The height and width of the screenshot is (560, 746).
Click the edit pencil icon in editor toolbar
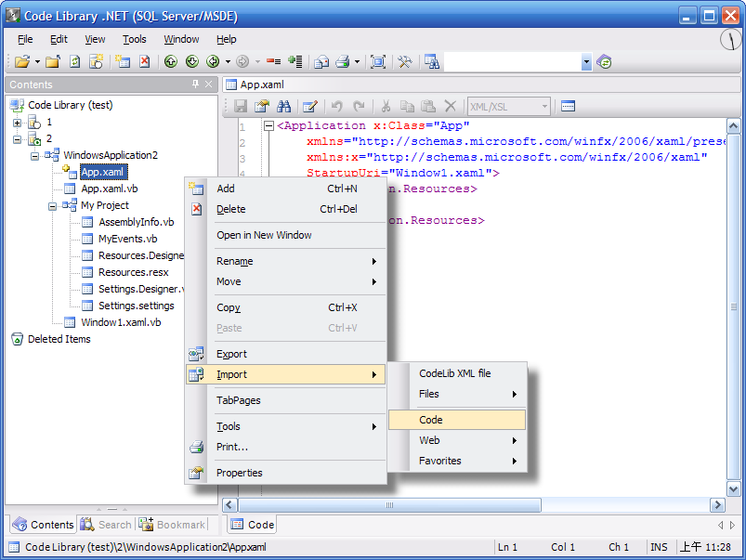[x=310, y=106]
